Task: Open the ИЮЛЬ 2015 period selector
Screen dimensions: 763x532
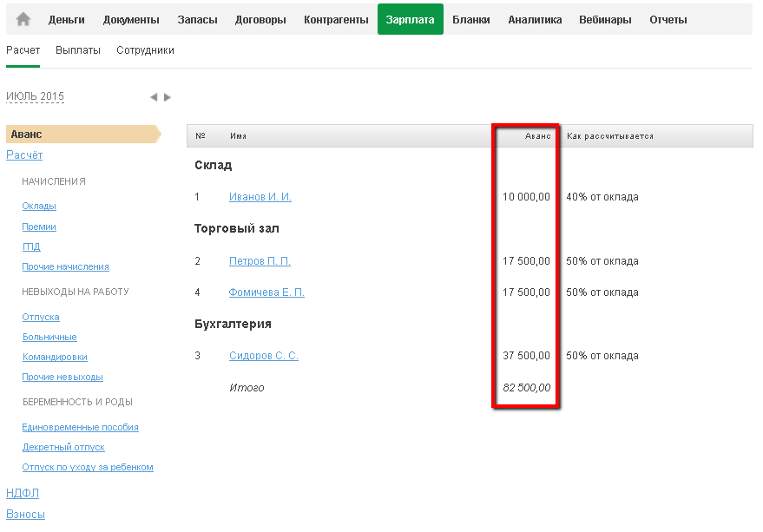Action: point(35,96)
